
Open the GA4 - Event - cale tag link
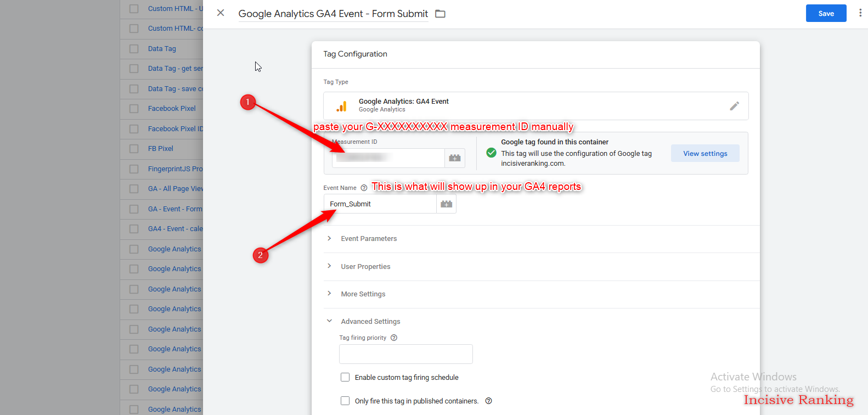(175, 229)
